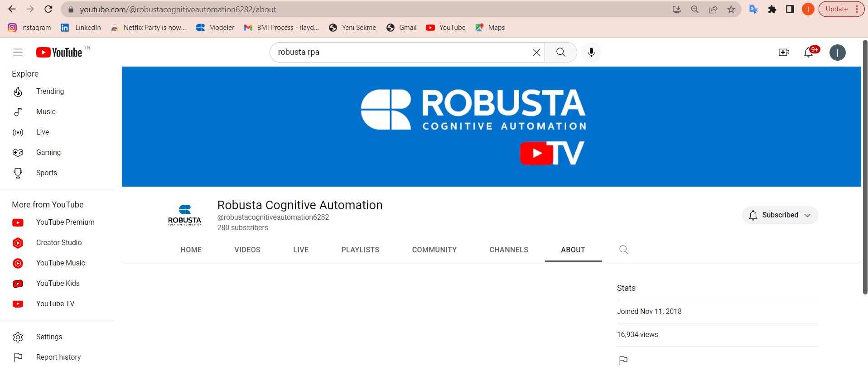
Task: Open the account avatar menu
Action: (837, 53)
